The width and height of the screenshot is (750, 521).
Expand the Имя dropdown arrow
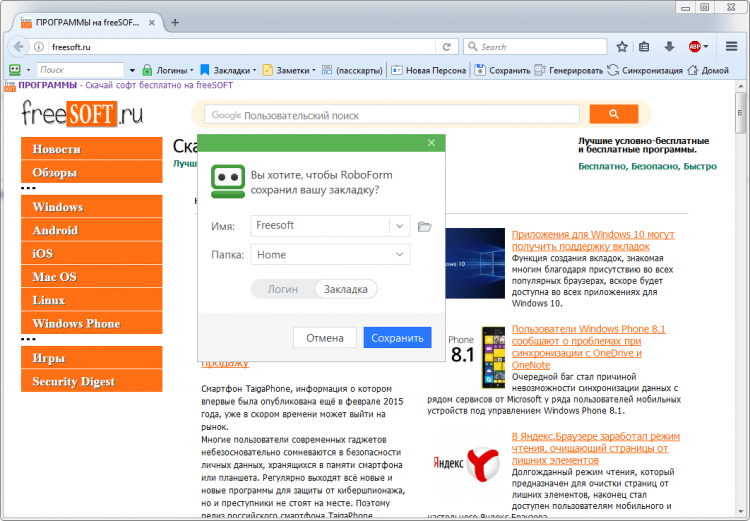pyautogui.click(x=399, y=226)
